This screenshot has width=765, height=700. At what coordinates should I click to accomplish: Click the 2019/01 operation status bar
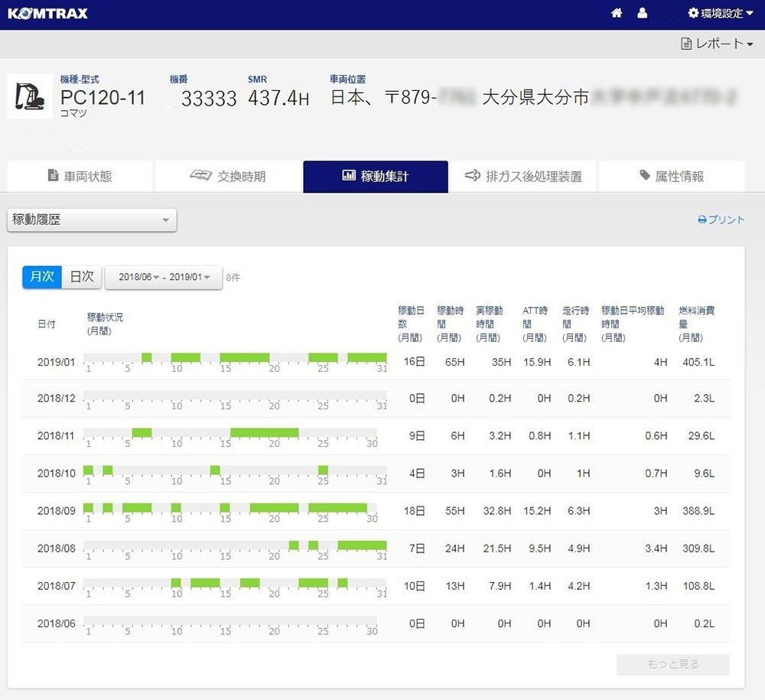(235, 358)
